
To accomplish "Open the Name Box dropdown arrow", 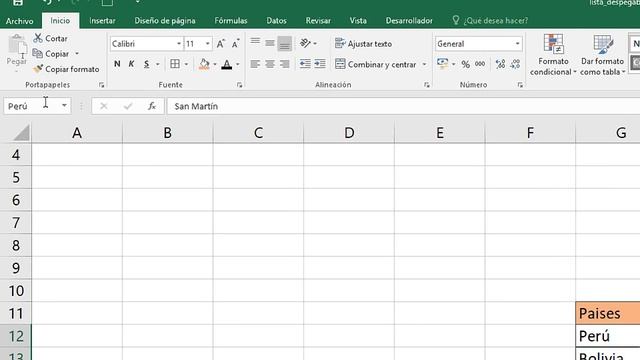I will pos(64,106).
